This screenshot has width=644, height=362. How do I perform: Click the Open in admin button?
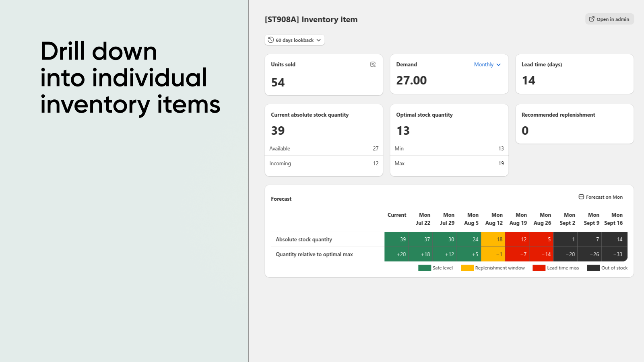point(609,19)
